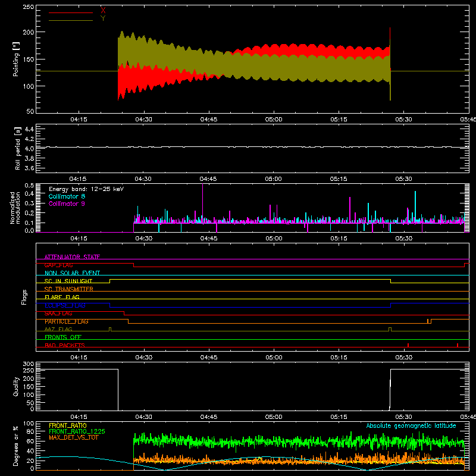Select the red X legend line
The height and width of the screenshot is (476, 476).
coord(71,12)
